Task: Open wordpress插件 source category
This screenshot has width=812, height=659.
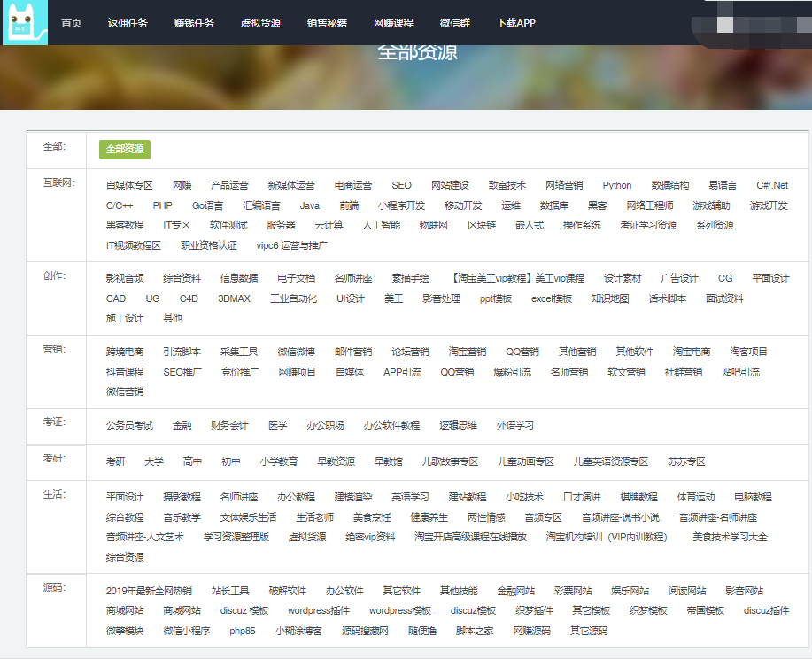Action: (x=318, y=610)
